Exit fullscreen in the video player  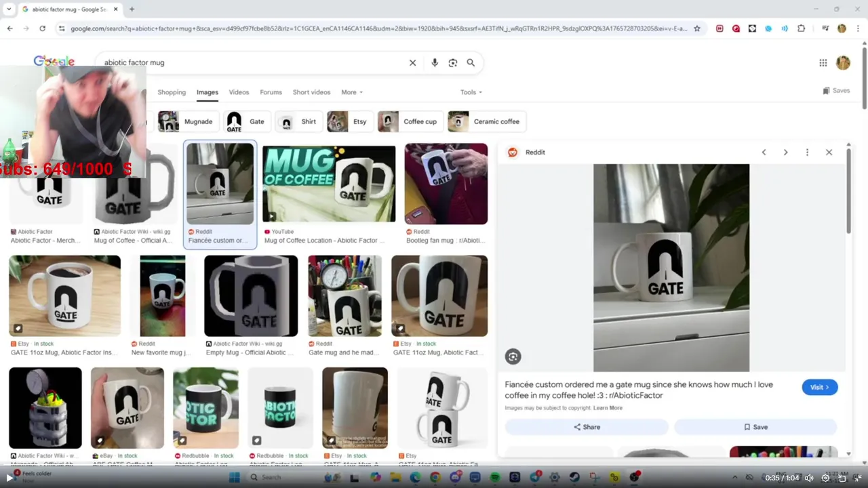click(x=858, y=478)
